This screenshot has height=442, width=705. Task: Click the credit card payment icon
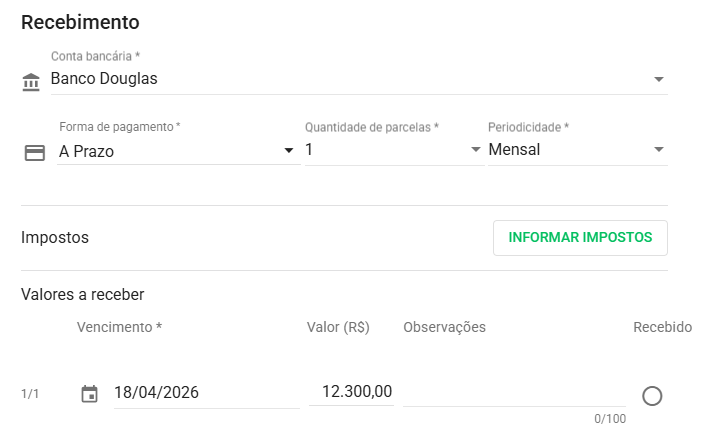[35, 153]
